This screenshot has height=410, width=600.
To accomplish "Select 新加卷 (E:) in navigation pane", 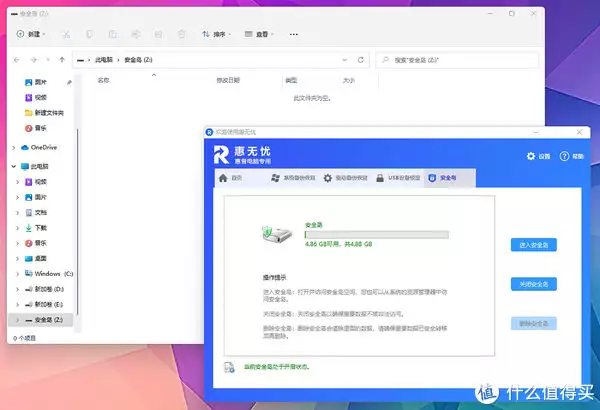I will click(44, 304).
